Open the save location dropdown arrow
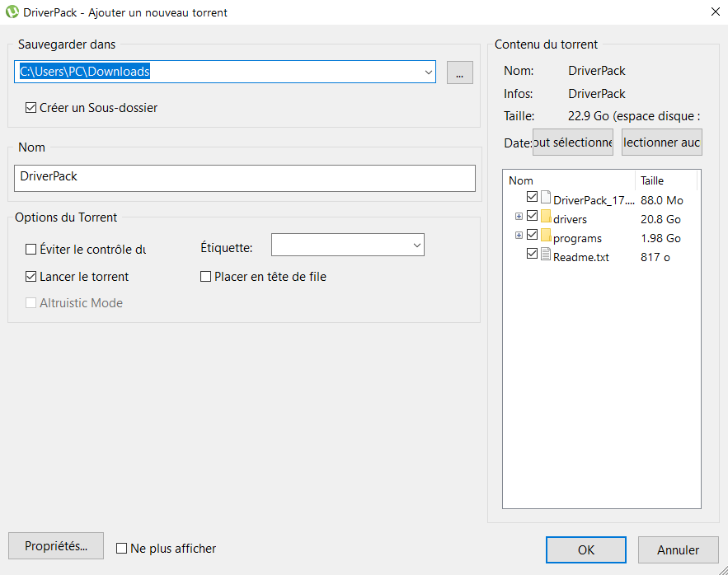The height and width of the screenshot is (575, 728). tap(428, 72)
